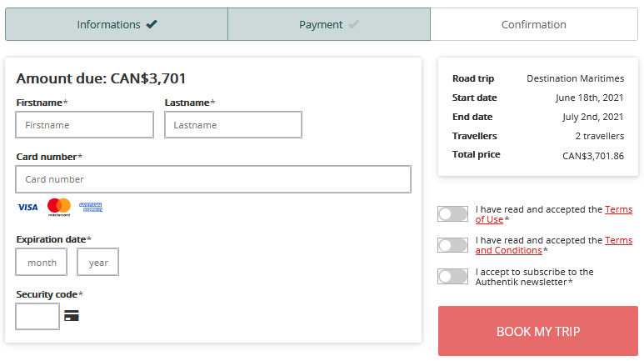644x361 pixels.
Task: Enable the Terms and Conditions switch
Action: [x=452, y=245]
